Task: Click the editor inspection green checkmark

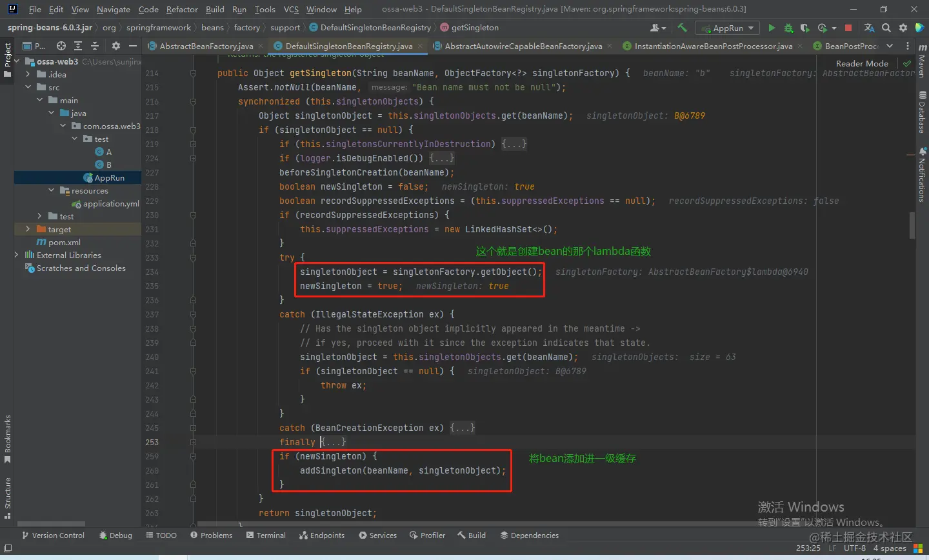Action: click(x=907, y=63)
